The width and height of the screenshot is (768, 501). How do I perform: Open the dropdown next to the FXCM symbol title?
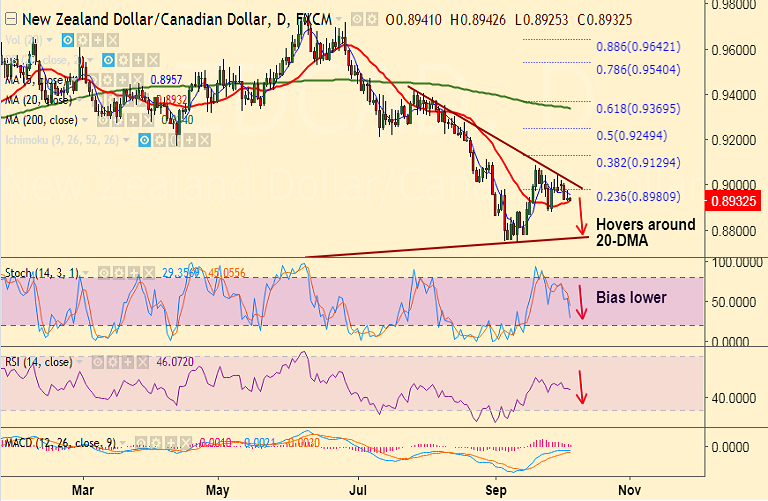pyautogui.click(x=338, y=20)
